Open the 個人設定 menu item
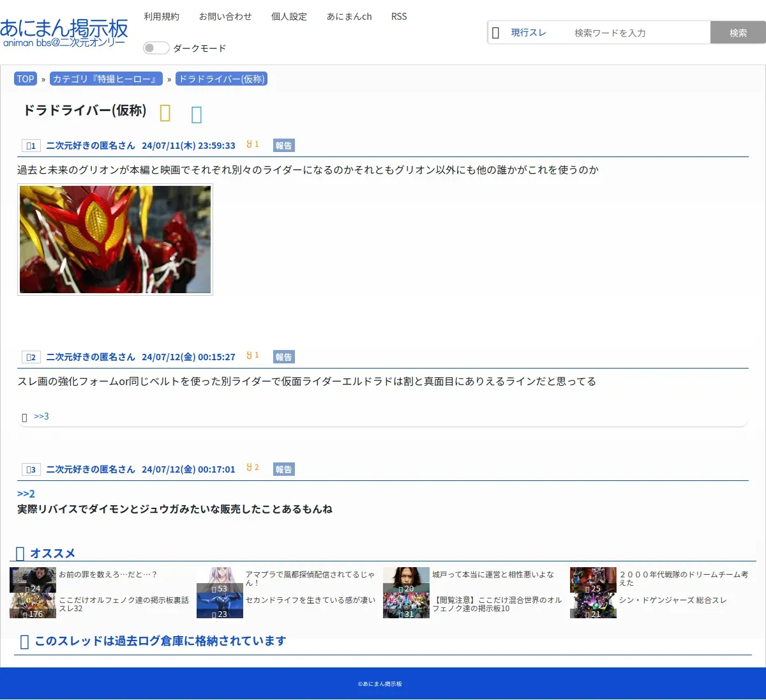The image size is (766, 700). 289,17
